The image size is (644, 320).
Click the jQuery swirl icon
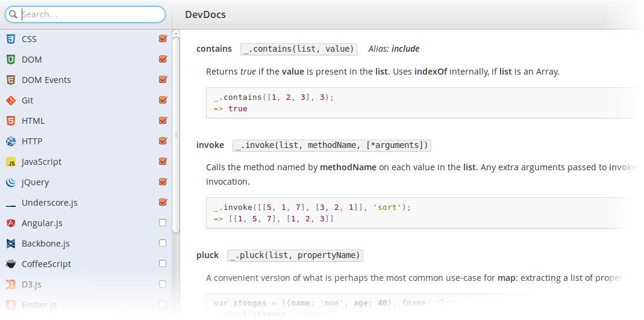click(x=10, y=182)
